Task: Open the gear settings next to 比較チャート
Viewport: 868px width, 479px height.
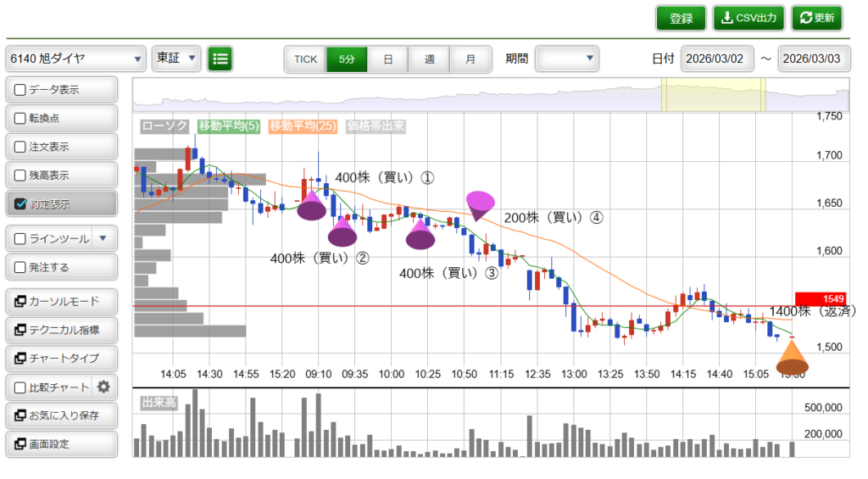Action: [103, 387]
